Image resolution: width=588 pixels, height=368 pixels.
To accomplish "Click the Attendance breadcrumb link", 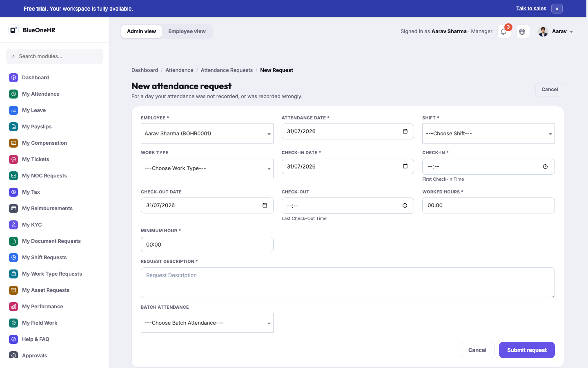I will [179, 70].
